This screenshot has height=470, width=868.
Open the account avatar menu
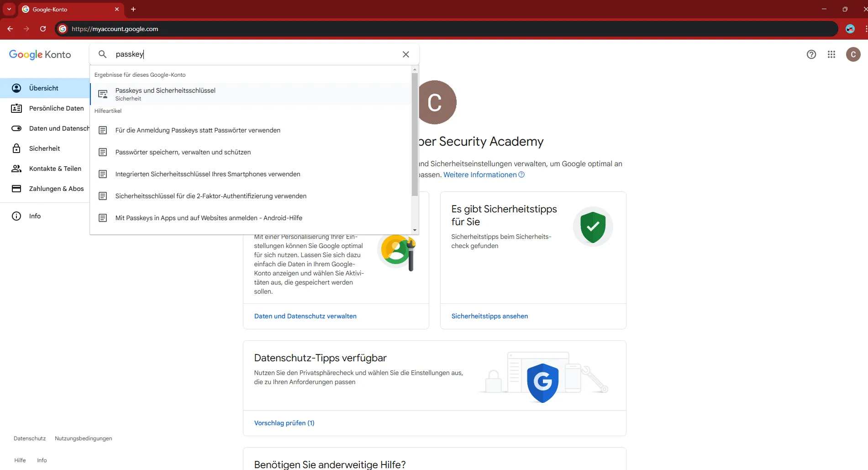click(x=853, y=54)
